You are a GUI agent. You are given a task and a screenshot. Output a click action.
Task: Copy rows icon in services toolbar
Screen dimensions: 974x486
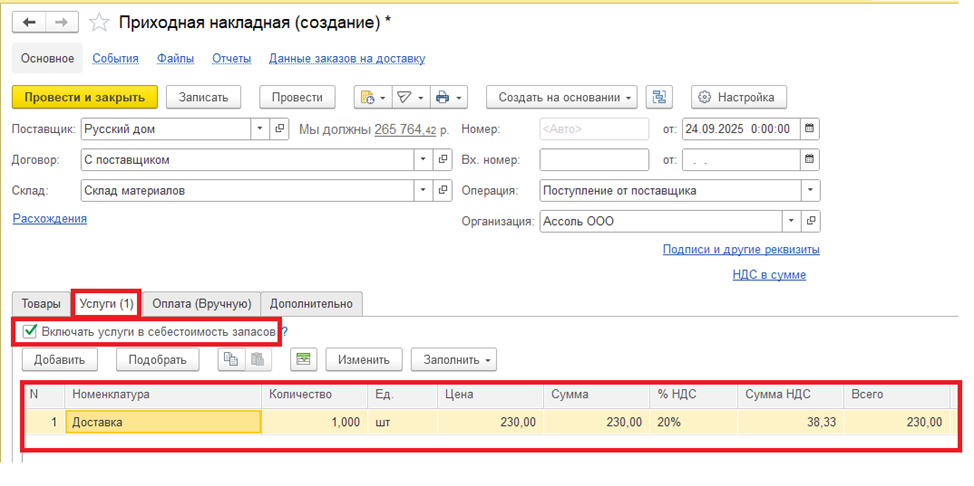coord(231,359)
